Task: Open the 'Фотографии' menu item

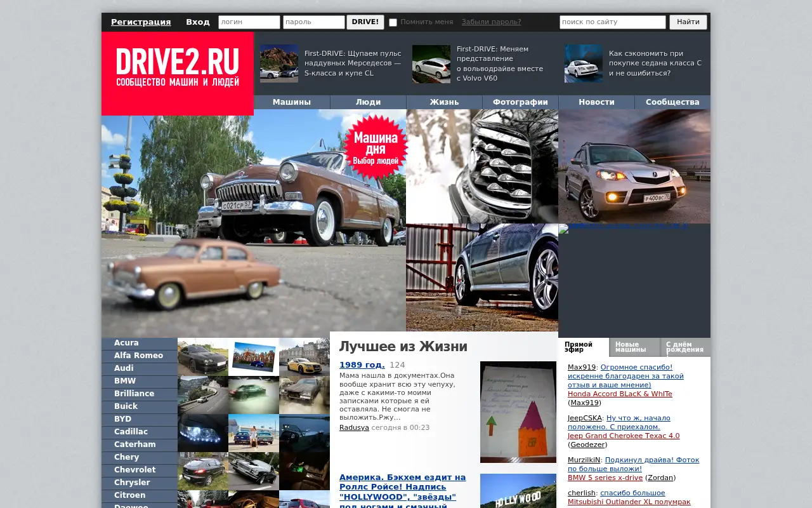Action: pyautogui.click(x=520, y=102)
